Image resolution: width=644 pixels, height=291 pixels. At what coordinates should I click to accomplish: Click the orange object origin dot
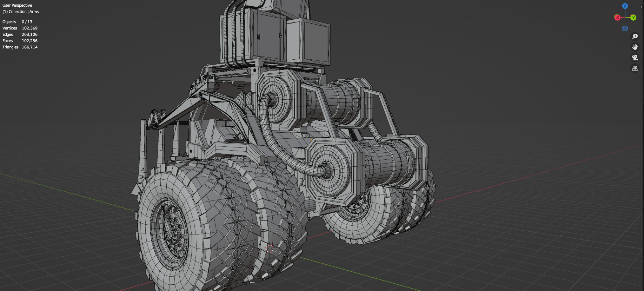[311, 139]
